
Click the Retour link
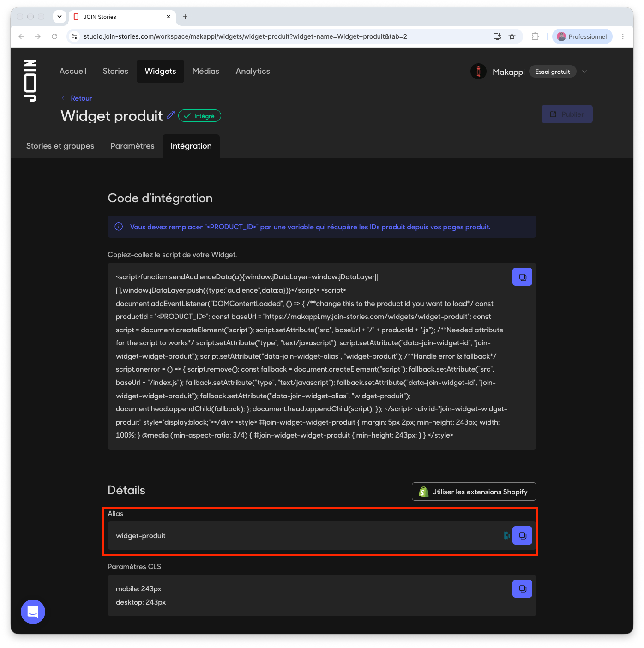click(x=77, y=98)
